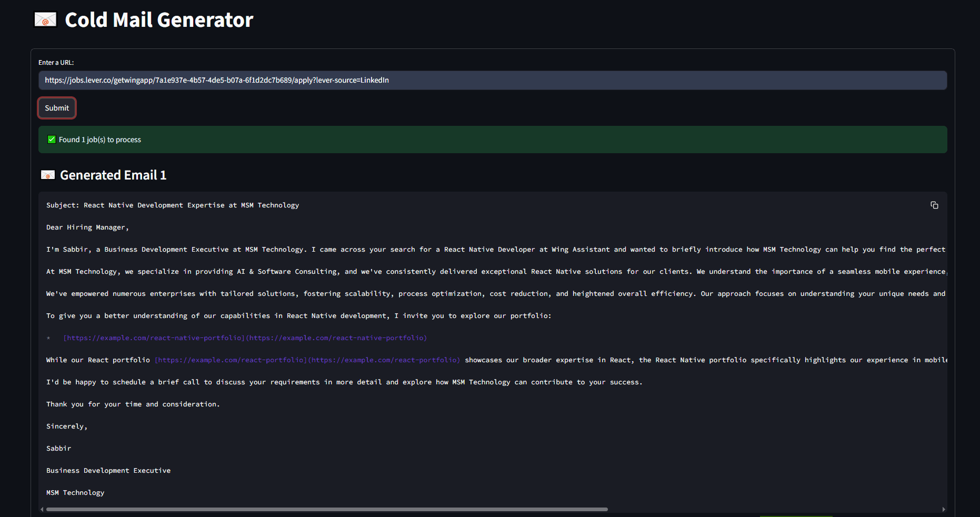Click the envelope icon beside Cold Mail Generator
Screen dimensions: 980x517
click(x=45, y=20)
